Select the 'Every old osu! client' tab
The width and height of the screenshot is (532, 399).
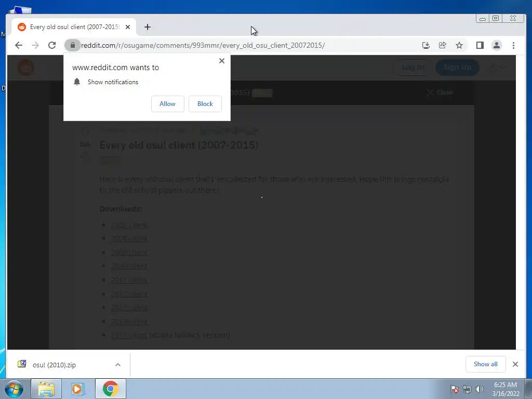[74, 27]
